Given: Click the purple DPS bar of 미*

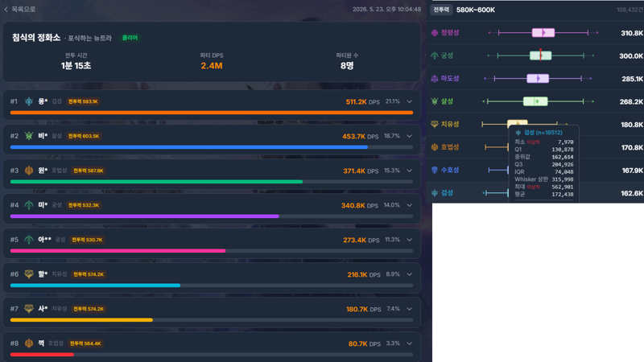Looking at the screenshot, I should pos(145,216).
